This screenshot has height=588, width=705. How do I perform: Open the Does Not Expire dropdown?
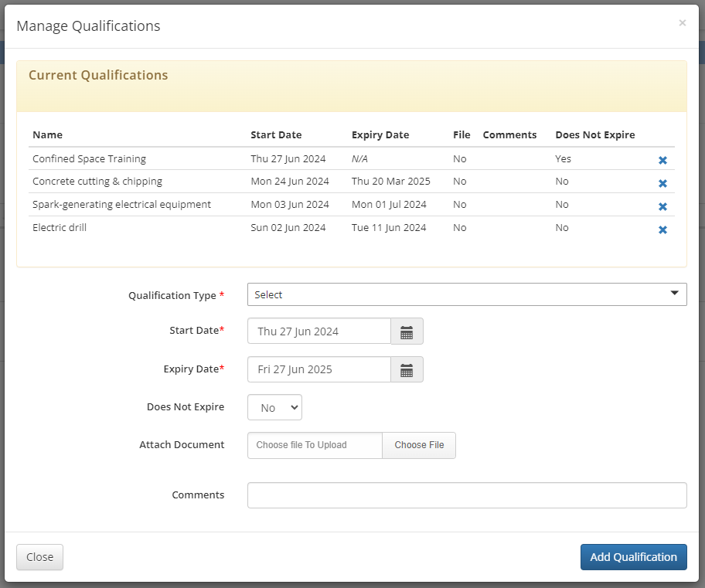tap(274, 407)
